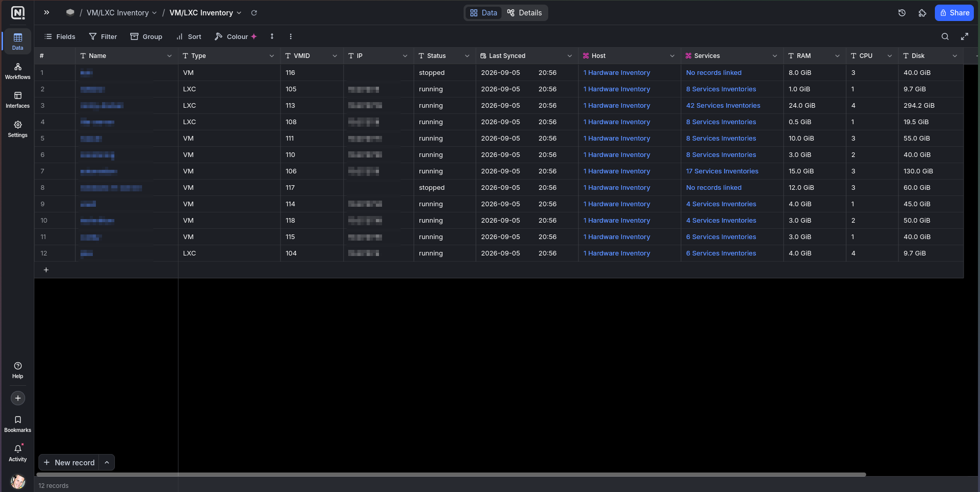Change row height with the vertical arrows icon
980x492 pixels.
272,36
